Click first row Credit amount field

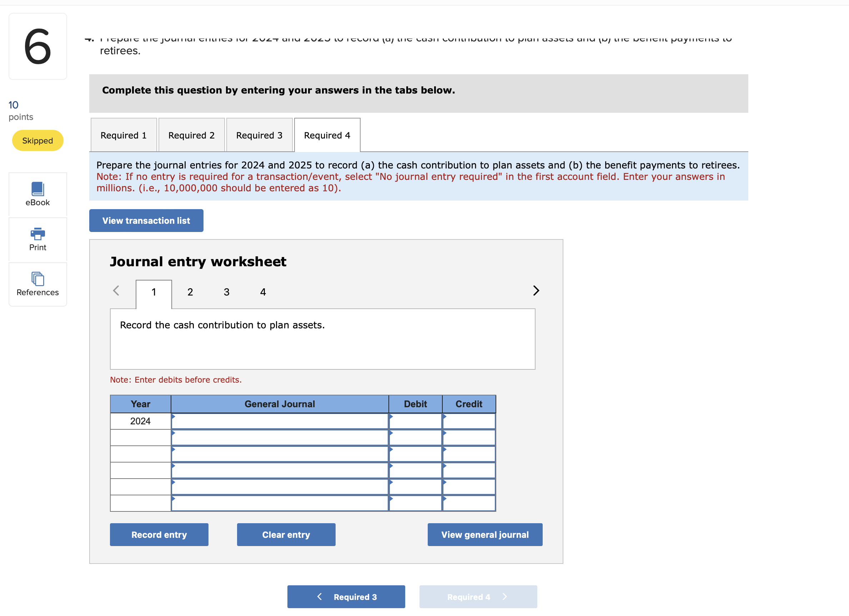(x=469, y=421)
